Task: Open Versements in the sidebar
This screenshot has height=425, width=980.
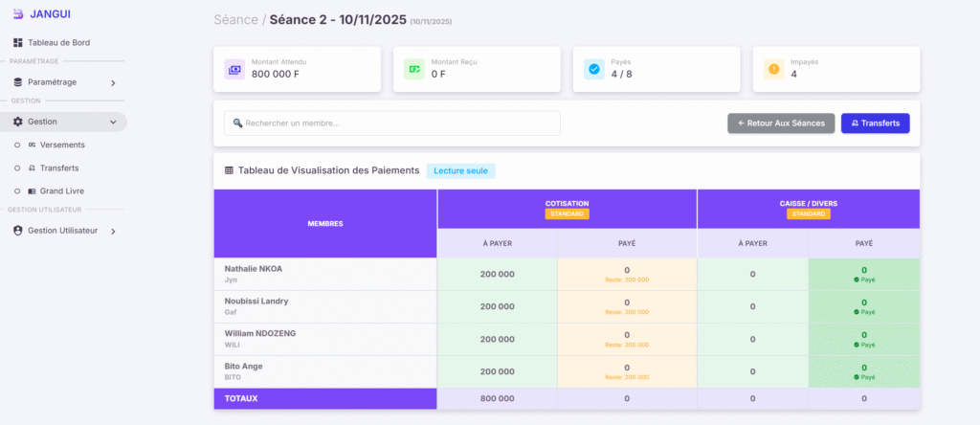Action: (x=62, y=145)
